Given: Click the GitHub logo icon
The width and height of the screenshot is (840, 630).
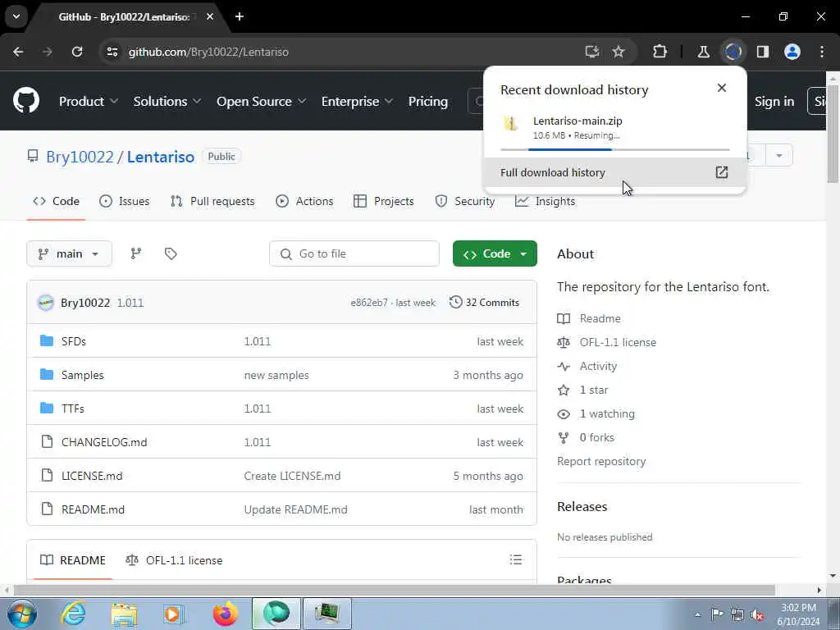Looking at the screenshot, I should tap(26, 101).
